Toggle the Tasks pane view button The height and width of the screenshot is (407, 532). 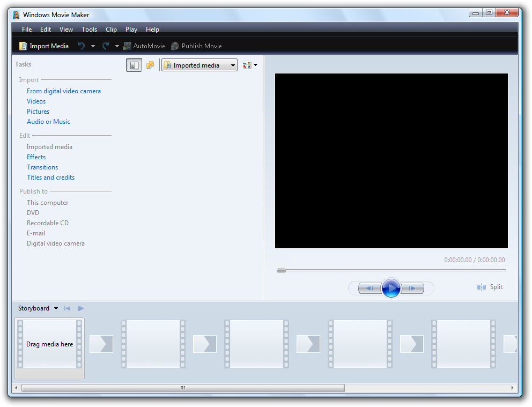[x=134, y=65]
